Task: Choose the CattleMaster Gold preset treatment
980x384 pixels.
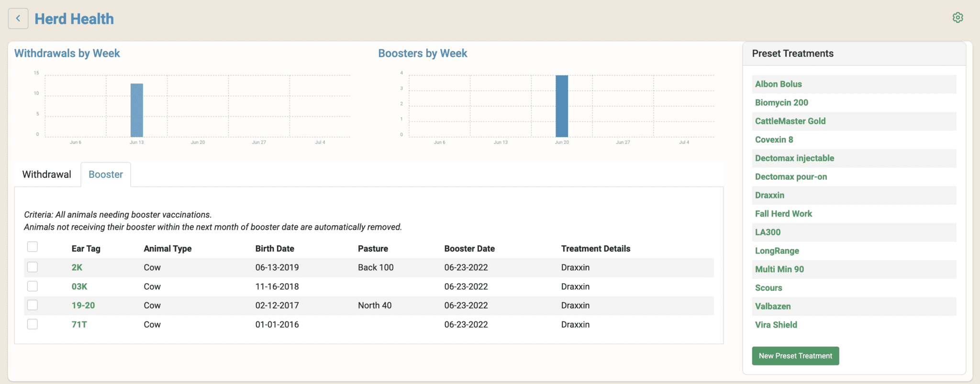Action: point(790,121)
